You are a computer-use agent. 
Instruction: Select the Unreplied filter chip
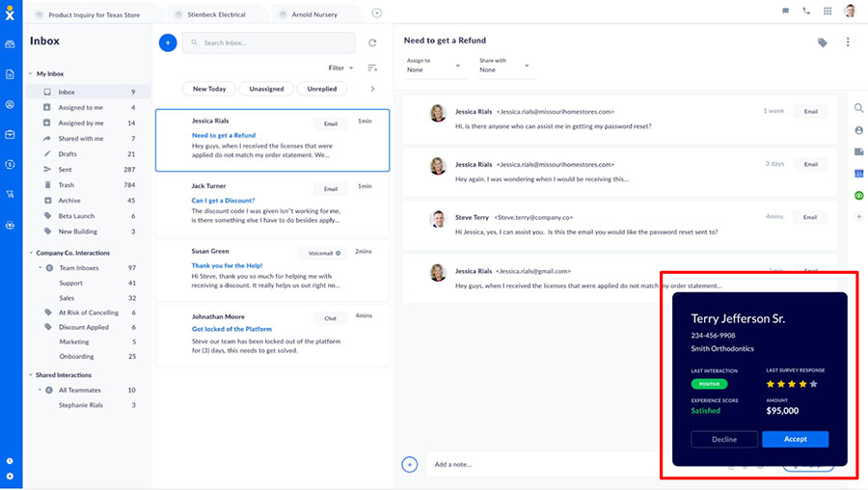pos(322,89)
